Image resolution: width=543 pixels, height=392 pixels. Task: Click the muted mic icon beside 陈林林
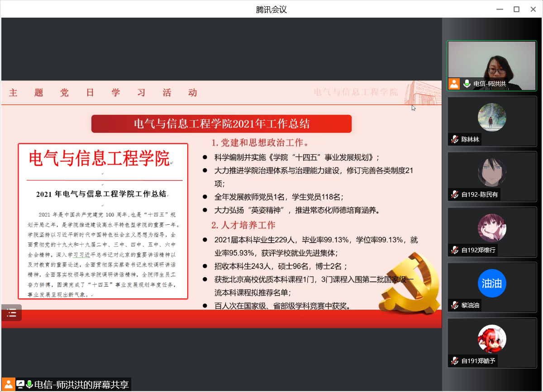[454, 140]
